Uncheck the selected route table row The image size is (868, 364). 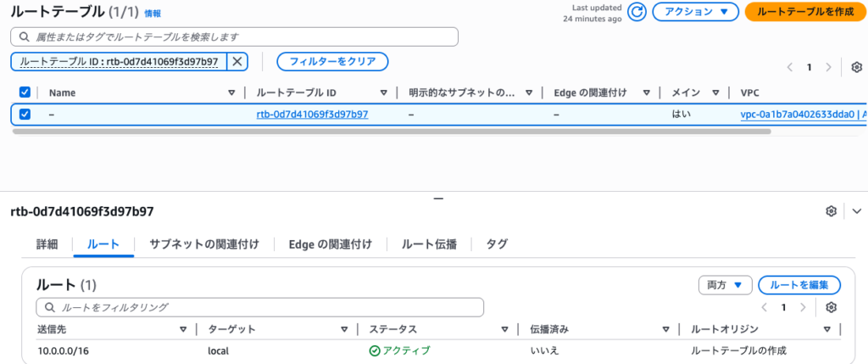click(25, 114)
